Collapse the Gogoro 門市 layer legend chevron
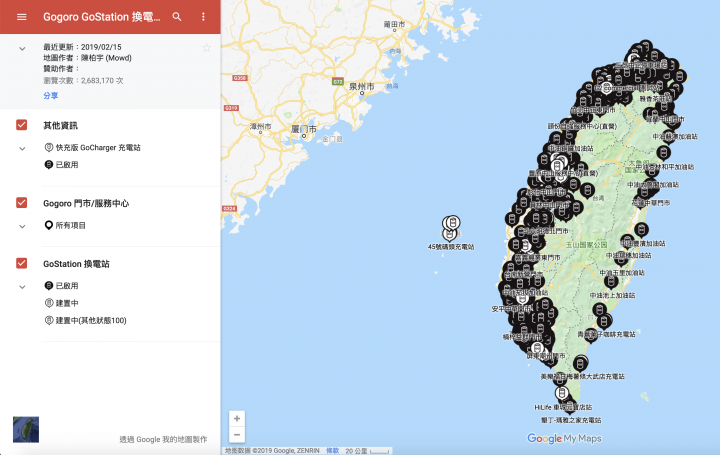This screenshot has height=455, width=720. (x=22, y=226)
